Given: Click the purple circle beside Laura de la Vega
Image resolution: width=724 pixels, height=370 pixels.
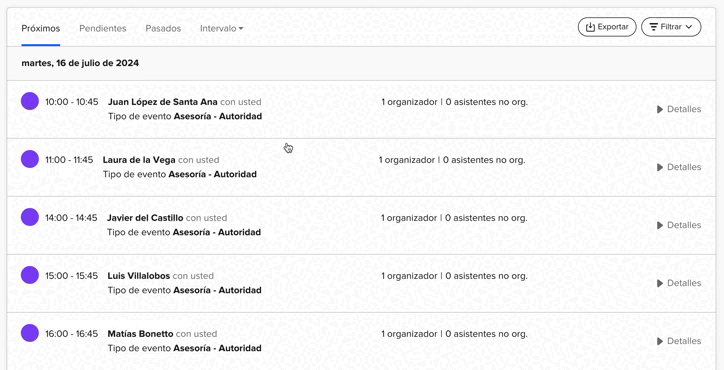Looking at the screenshot, I should coord(30,159).
